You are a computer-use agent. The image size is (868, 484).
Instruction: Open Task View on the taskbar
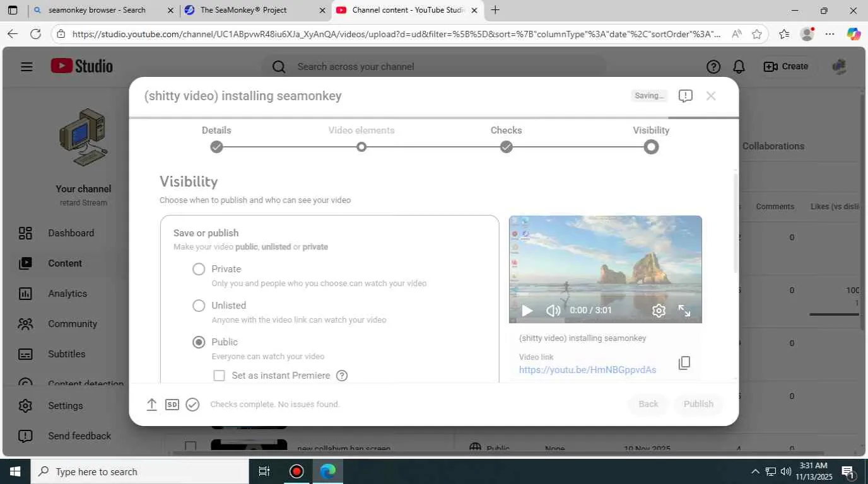click(264, 471)
